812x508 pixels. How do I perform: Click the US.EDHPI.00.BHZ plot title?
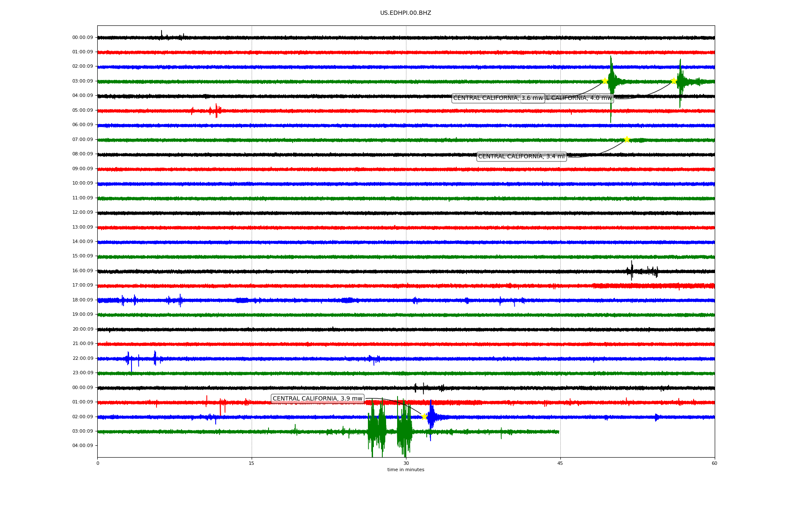click(405, 13)
